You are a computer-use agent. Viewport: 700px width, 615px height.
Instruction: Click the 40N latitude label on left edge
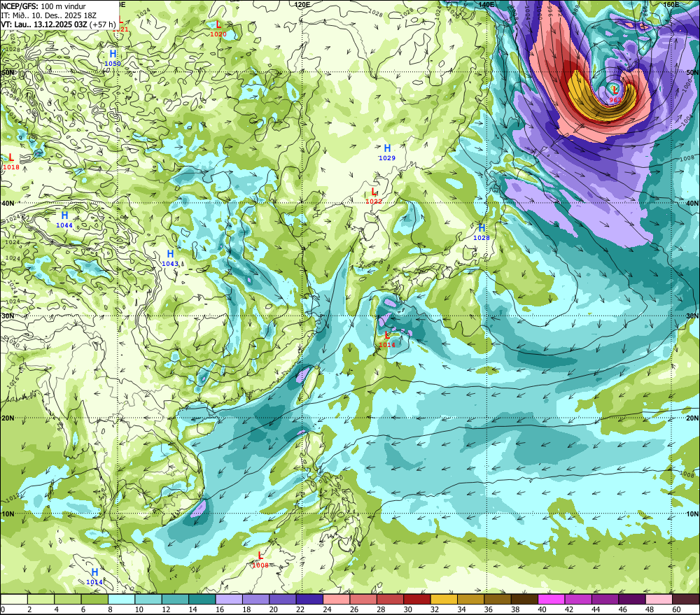click(x=8, y=204)
